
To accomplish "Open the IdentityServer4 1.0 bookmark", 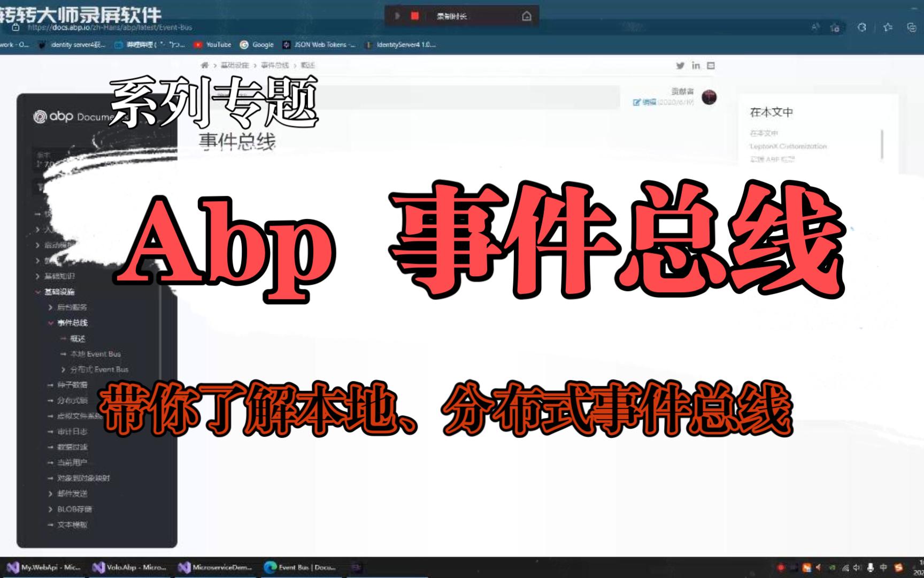I will (x=400, y=45).
